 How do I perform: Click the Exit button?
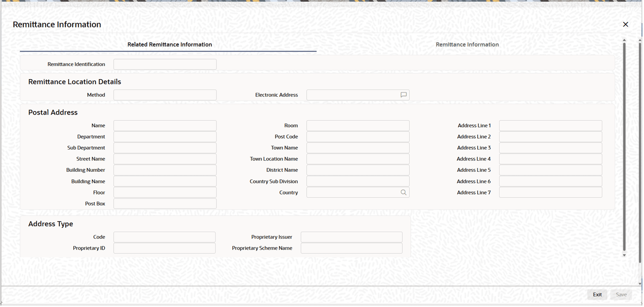click(597, 294)
